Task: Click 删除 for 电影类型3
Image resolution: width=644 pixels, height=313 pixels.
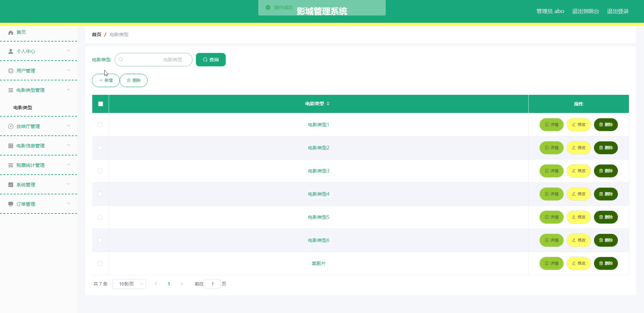Action: tap(606, 171)
